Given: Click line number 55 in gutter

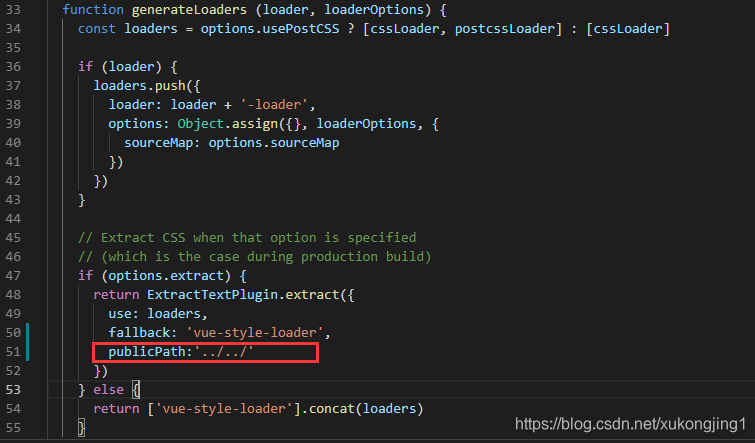Looking at the screenshot, I should point(13,428).
